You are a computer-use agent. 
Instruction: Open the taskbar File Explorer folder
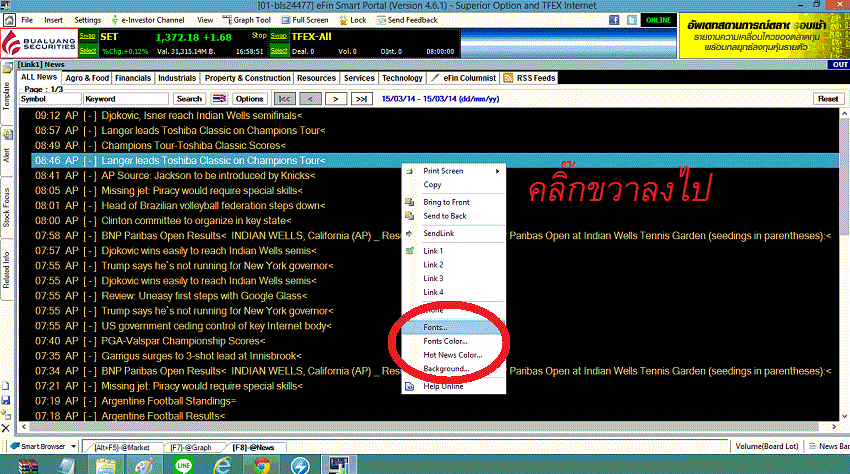[x=106, y=465]
